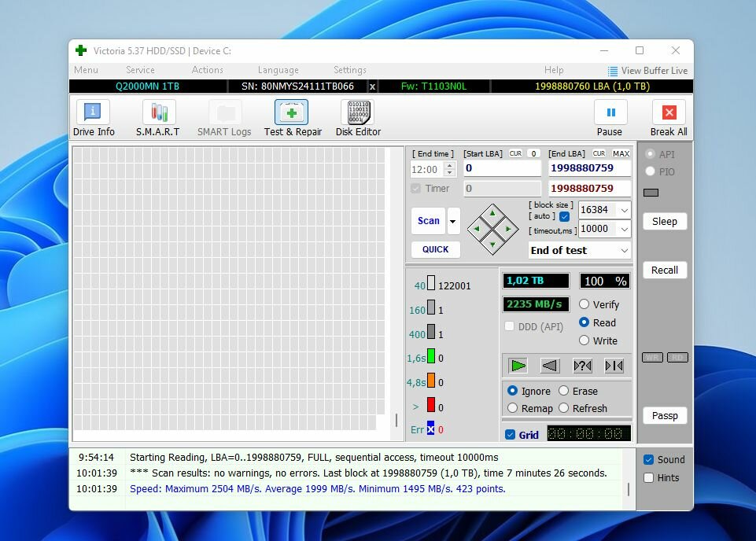Toggle the Sound checkbox
Viewport: 756px width, 541px height.
pos(648,459)
